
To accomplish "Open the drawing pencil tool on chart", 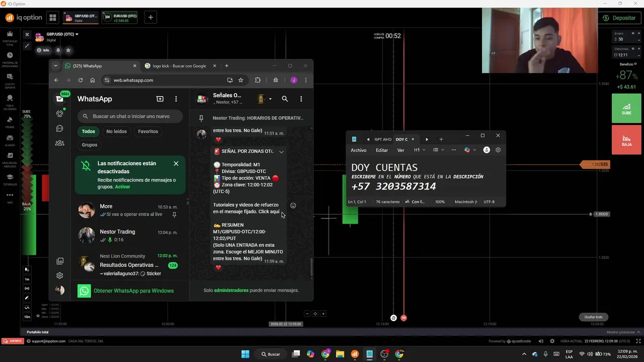I will click(x=27, y=298).
